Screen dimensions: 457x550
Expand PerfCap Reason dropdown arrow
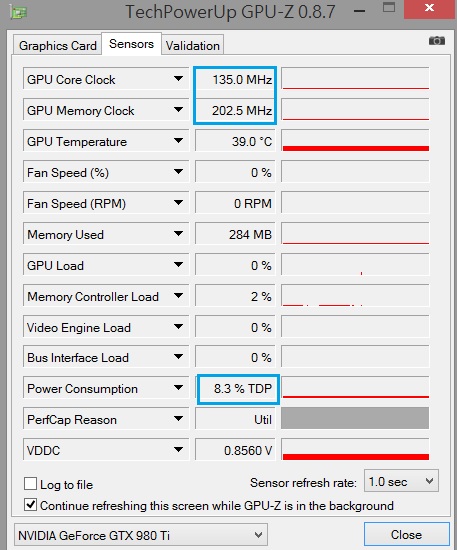179,418
